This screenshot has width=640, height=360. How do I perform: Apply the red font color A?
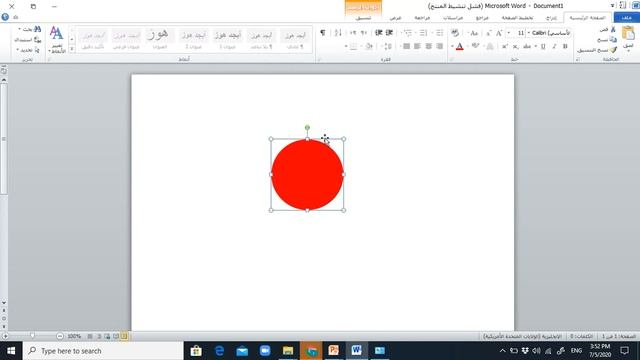point(460,47)
